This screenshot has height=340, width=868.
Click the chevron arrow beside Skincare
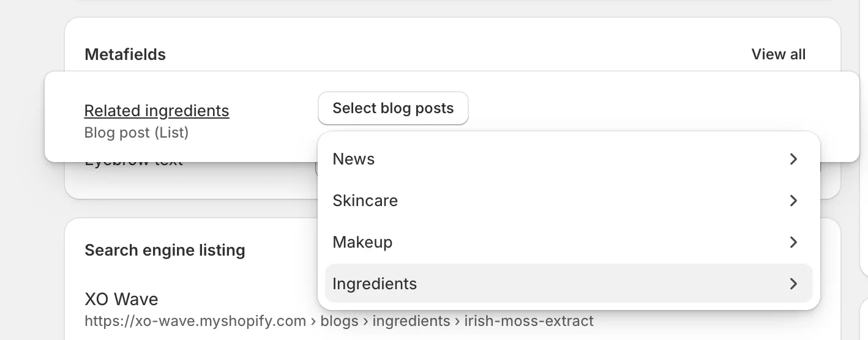(x=793, y=201)
